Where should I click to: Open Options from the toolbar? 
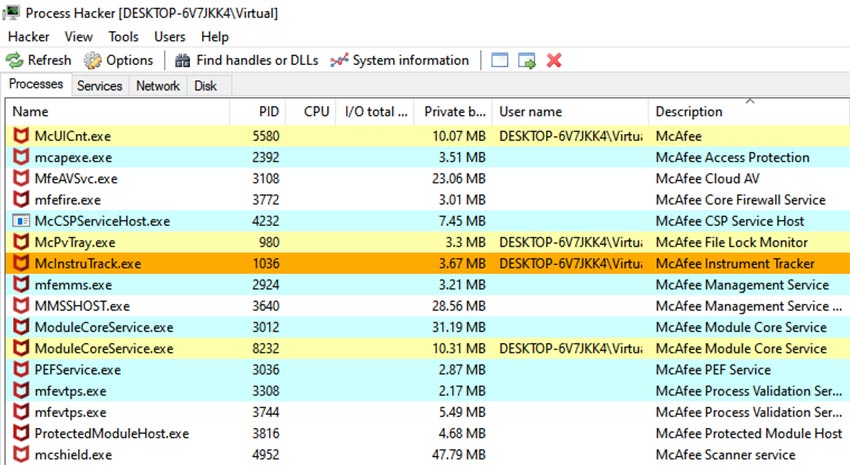119,60
